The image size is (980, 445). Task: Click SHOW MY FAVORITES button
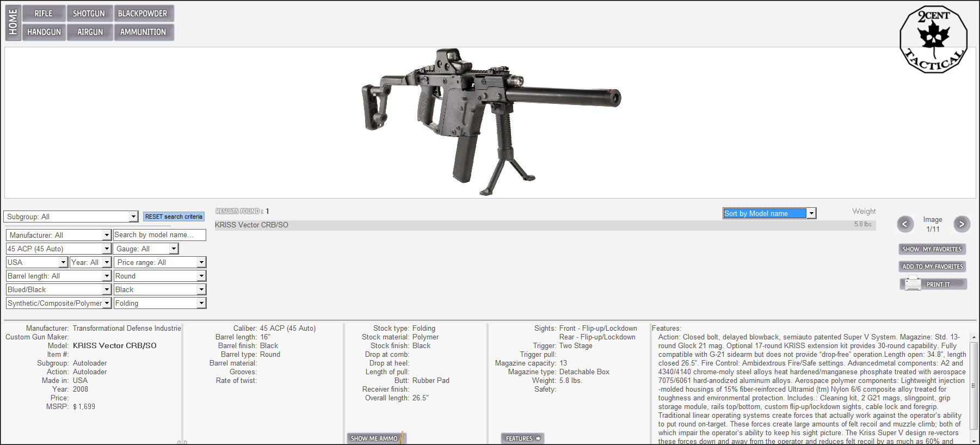tap(932, 249)
